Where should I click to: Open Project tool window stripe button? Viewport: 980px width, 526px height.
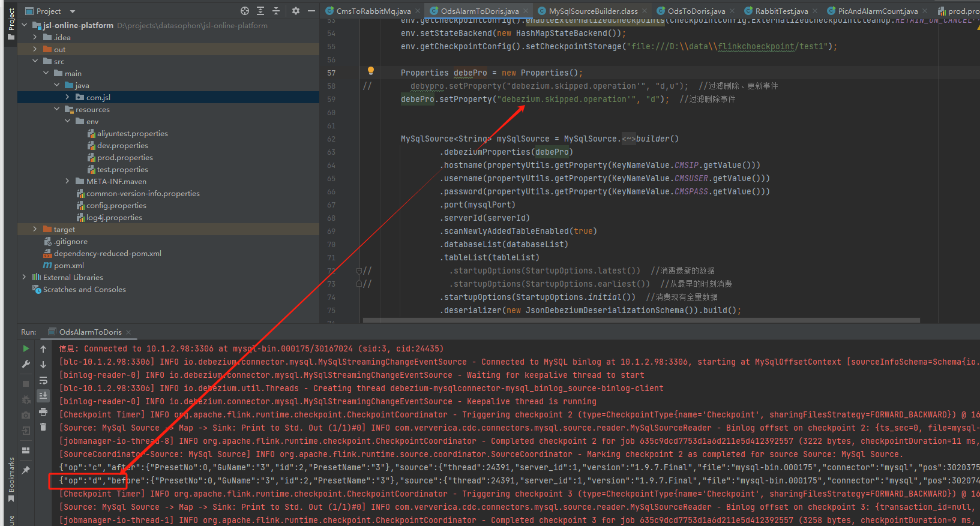11,24
